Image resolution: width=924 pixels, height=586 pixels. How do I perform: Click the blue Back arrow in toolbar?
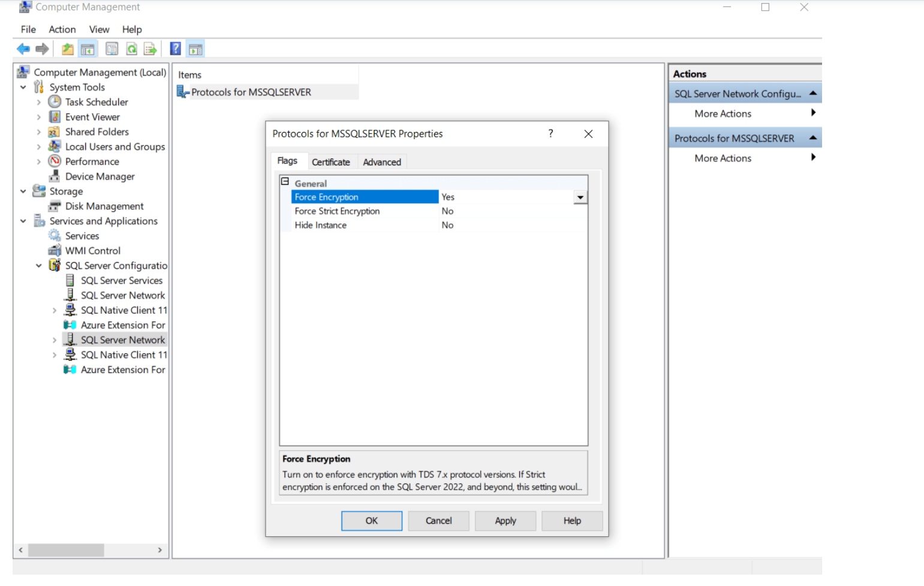(x=23, y=49)
